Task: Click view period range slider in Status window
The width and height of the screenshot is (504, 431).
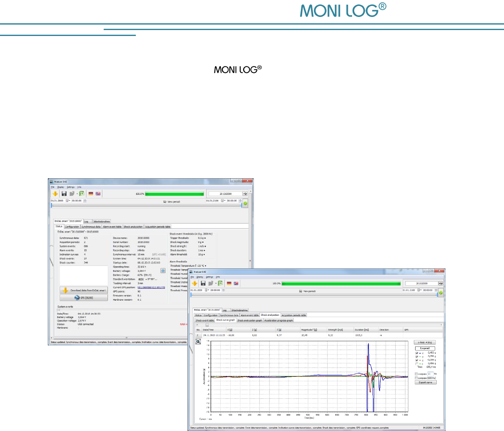Action: point(146,205)
